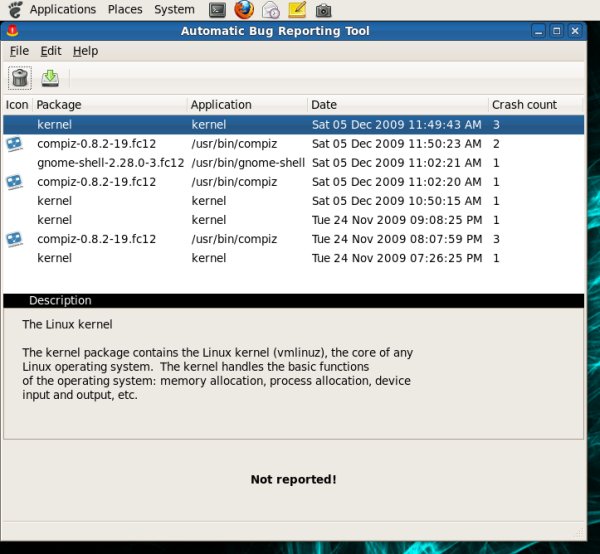The image size is (600, 554).
Task: Select kernel package in the 09:08:25 PM row
Action: [x=54, y=220]
